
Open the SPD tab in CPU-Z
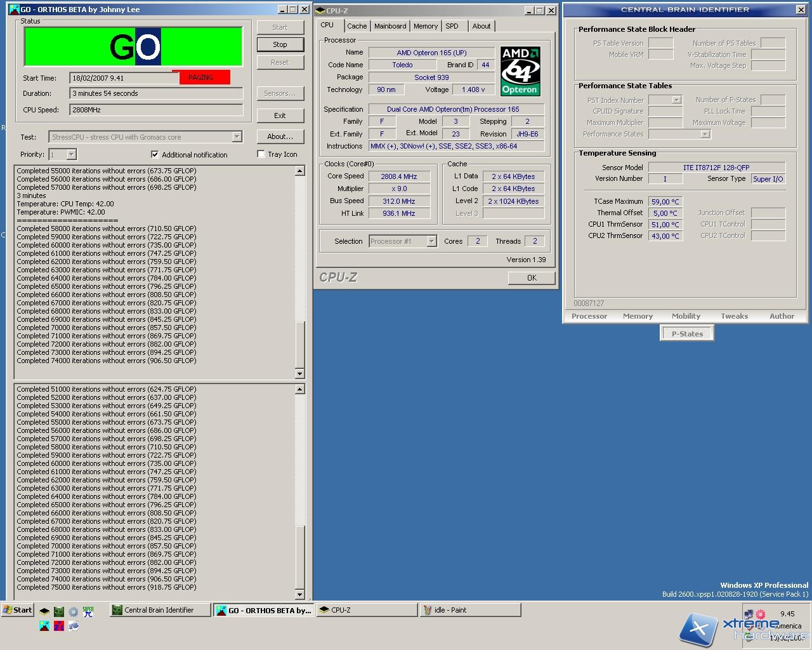point(452,26)
